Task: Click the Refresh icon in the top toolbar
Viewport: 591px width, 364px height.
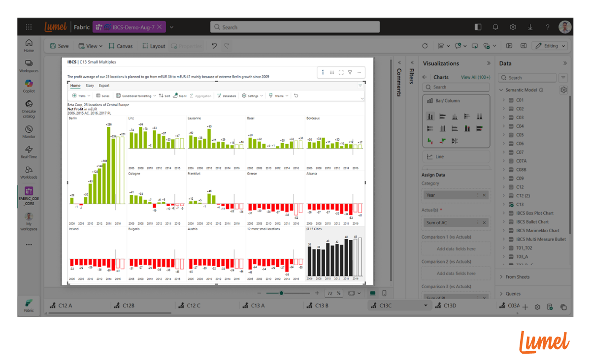Action: [425, 46]
